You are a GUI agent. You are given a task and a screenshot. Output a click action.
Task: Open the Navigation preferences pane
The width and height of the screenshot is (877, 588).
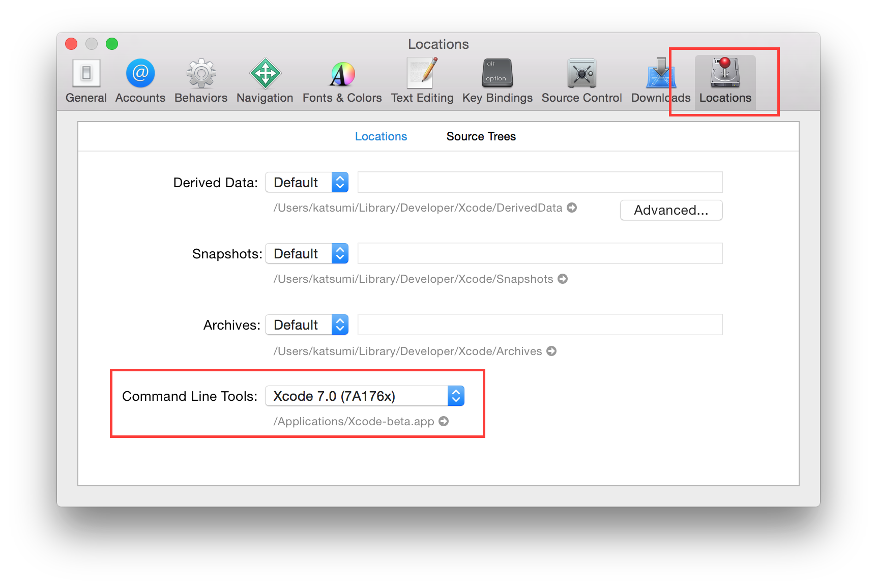(265, 81)
